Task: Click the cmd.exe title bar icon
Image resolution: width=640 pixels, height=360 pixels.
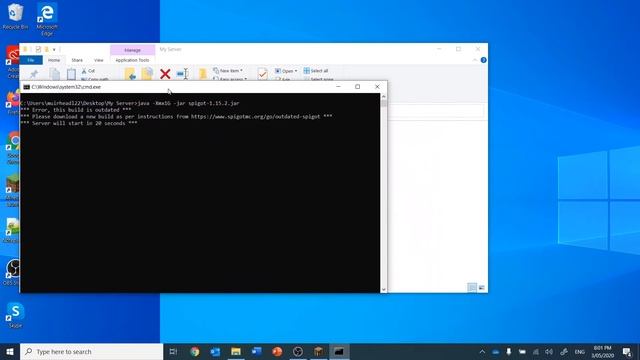Action: (x=27, y=87)
